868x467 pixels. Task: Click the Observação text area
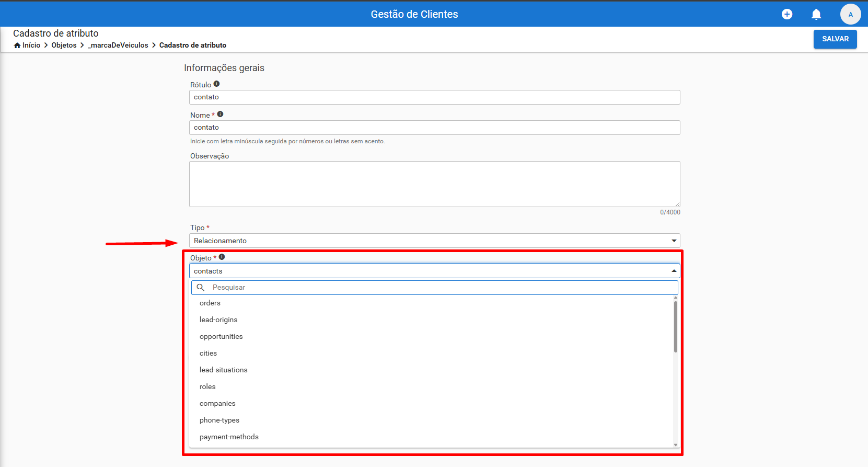434,184
